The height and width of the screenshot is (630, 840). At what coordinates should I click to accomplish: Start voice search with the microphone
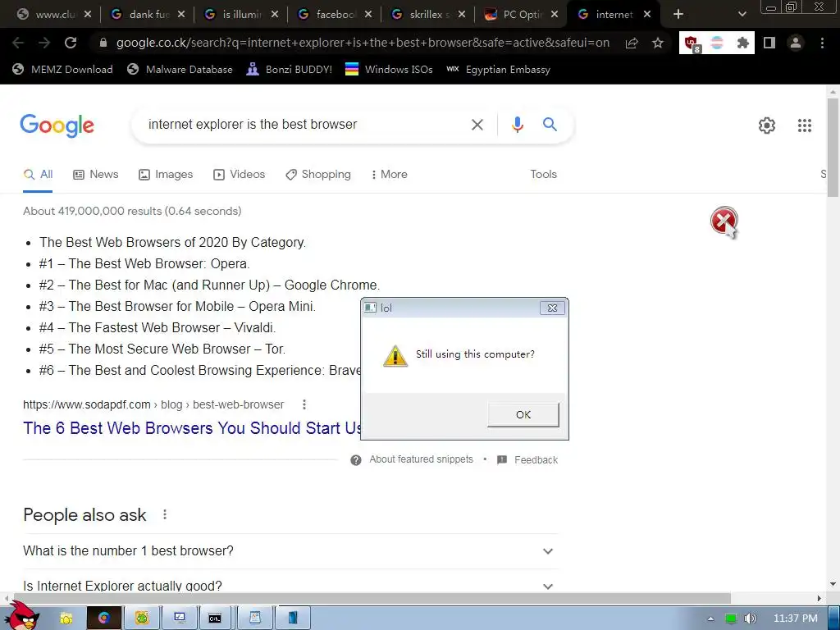518,125
